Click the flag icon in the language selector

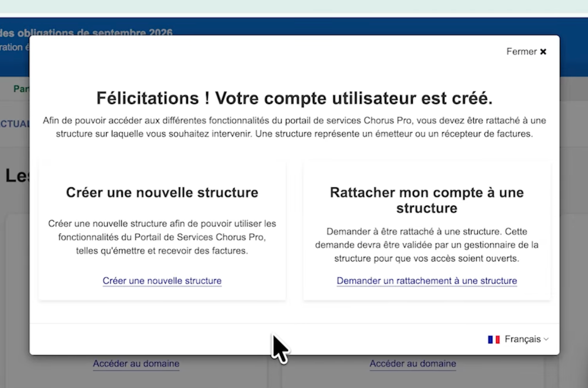[493, 339]
